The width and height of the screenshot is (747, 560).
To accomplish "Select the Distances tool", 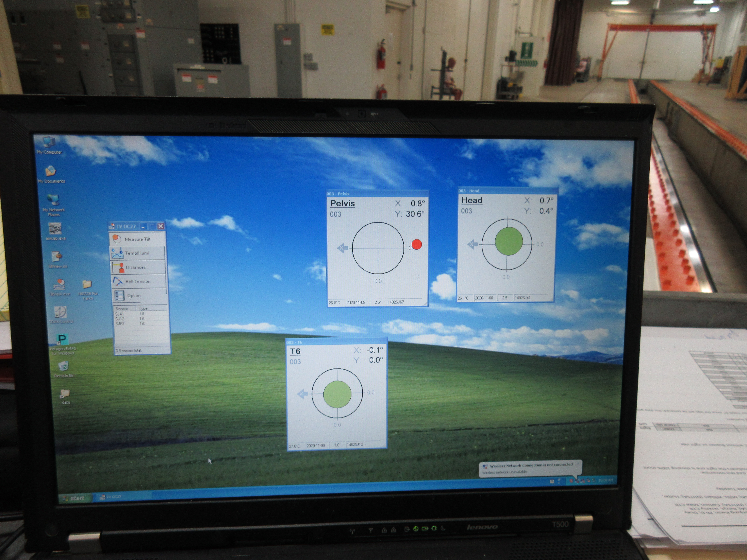I will click(x=138, y=267).
